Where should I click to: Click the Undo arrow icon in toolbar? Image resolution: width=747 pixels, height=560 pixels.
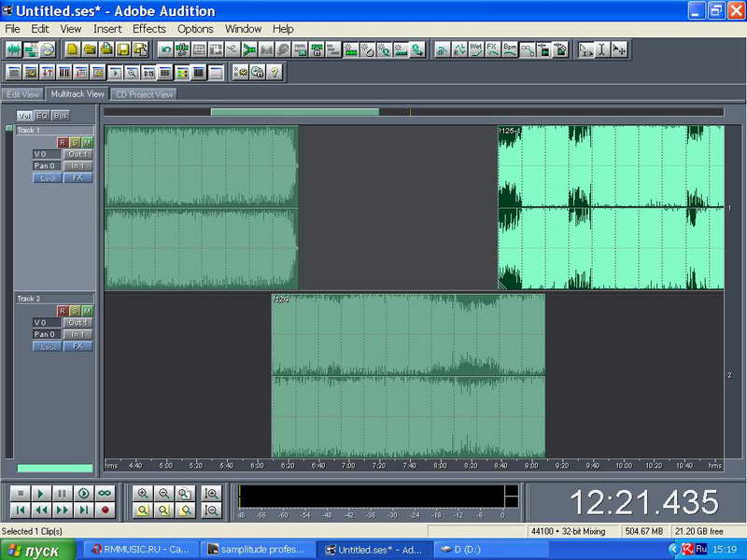[166, 49]
